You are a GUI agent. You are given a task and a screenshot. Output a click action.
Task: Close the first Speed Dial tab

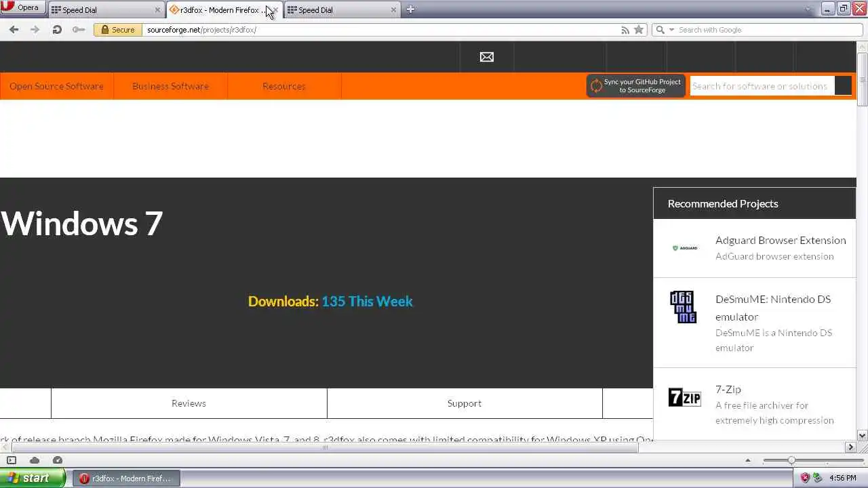click(x=158, y=10)
